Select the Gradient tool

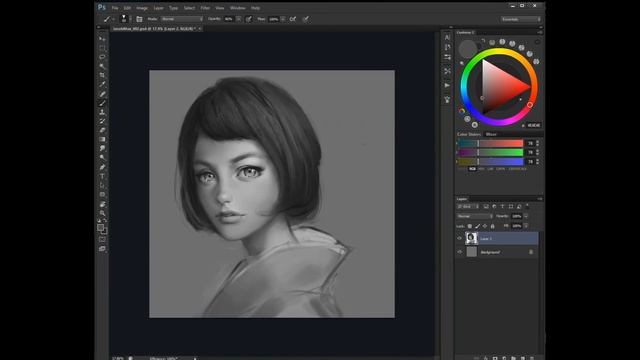[x=102, y=140]
